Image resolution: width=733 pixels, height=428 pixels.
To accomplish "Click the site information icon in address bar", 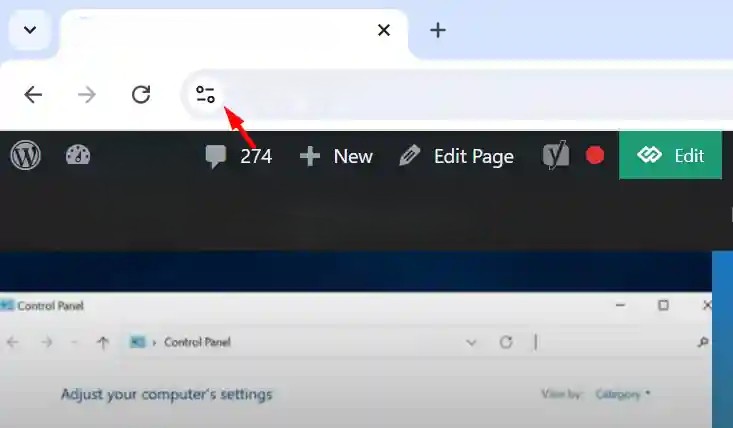I will 205,94.
